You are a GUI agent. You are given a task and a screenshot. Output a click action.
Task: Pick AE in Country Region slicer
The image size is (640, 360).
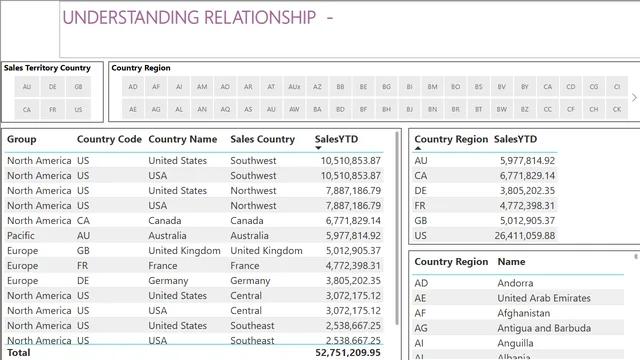tap(133, 109)
